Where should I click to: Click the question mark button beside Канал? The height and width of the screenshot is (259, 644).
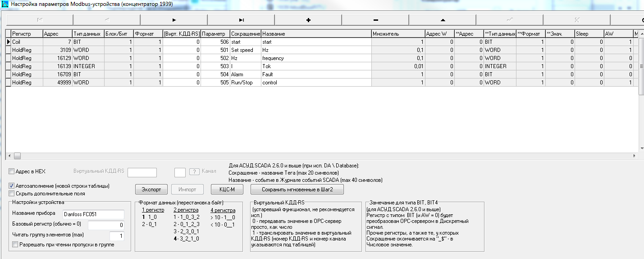pyautogui.click(x=194, y=171)
